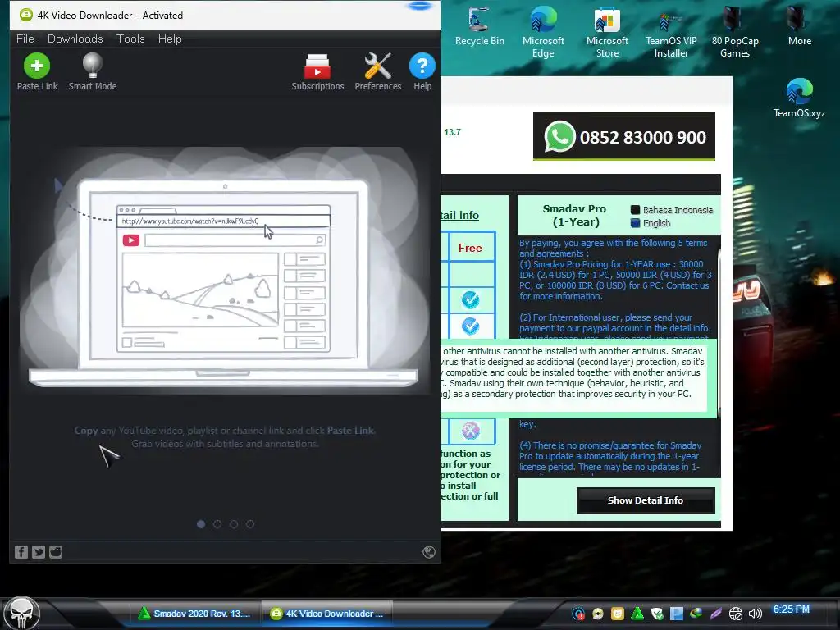Screen dimensions: 840x630
Task: Click the shield with green check tray icon
Action: (657, 614)
